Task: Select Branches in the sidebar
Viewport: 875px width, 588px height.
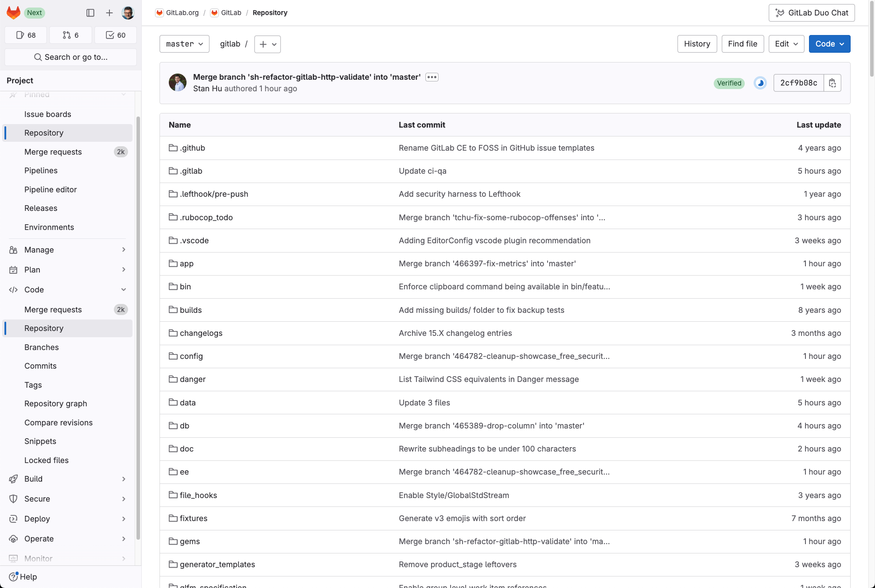Action: (x=42, y=347)
